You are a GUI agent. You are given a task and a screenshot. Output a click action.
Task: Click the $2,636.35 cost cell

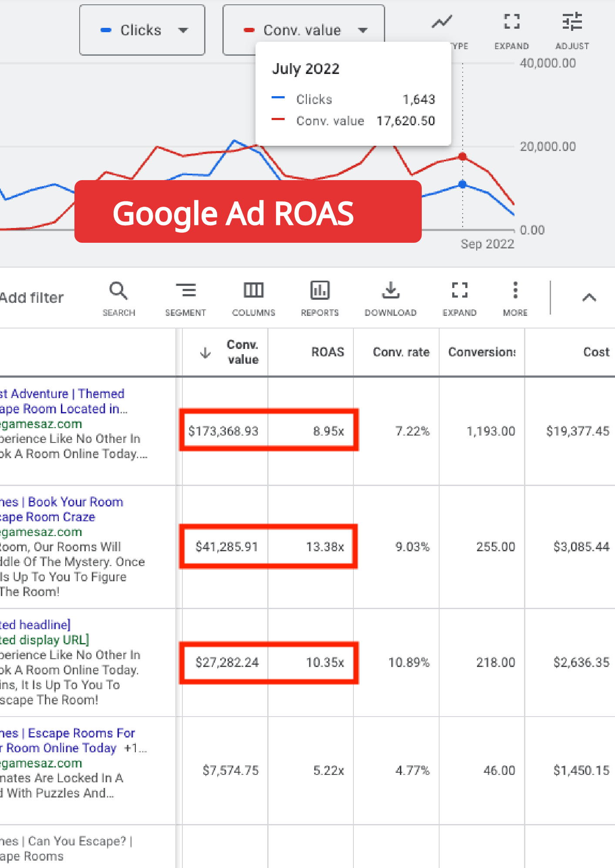click(x=581, y=662)
